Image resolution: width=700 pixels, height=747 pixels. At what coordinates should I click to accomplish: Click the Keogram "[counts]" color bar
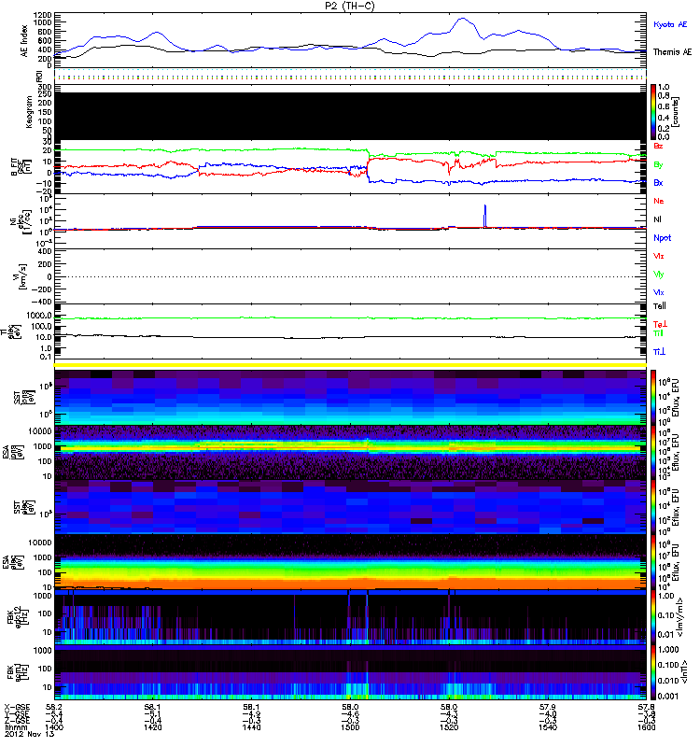tap(653, 112)
